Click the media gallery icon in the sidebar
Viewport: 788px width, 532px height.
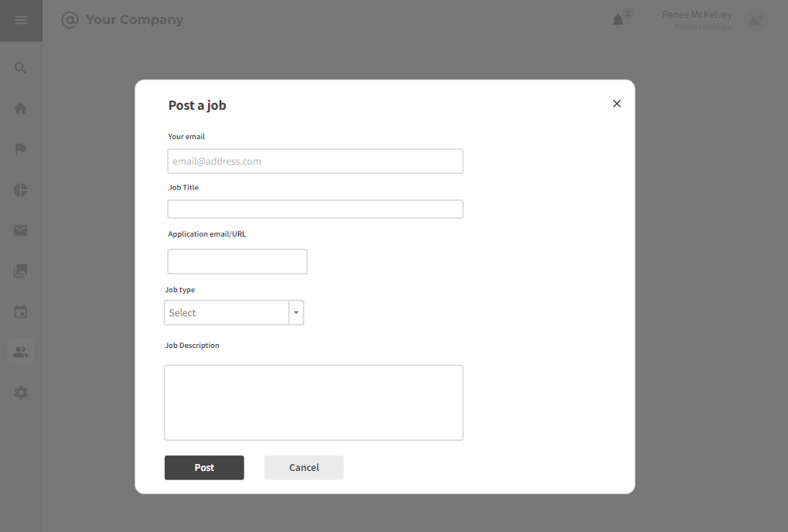click(x=20, y=271)
